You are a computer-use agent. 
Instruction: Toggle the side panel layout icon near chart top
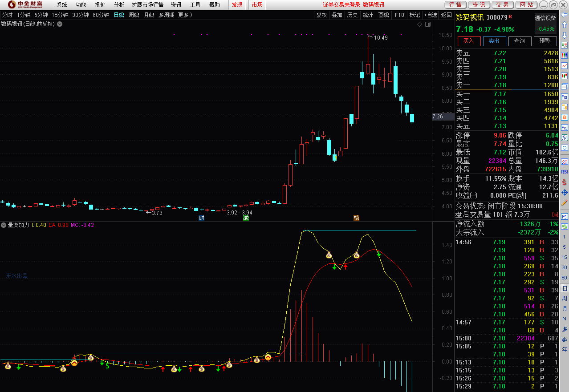[x=427, y=24]
